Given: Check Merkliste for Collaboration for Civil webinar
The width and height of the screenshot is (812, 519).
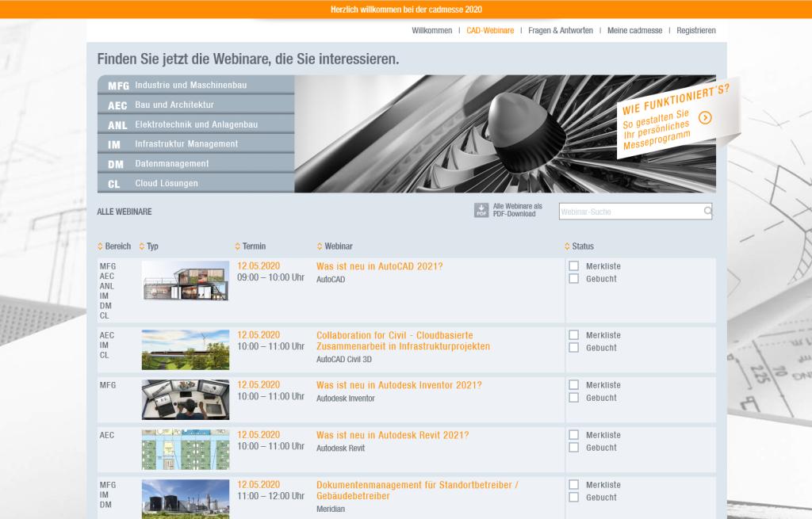Looking at the screenshot, I should 574,335.
